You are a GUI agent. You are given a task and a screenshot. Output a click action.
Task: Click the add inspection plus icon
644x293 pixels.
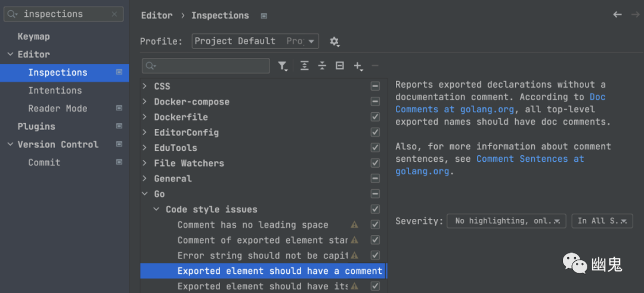(x=358, y=66)
